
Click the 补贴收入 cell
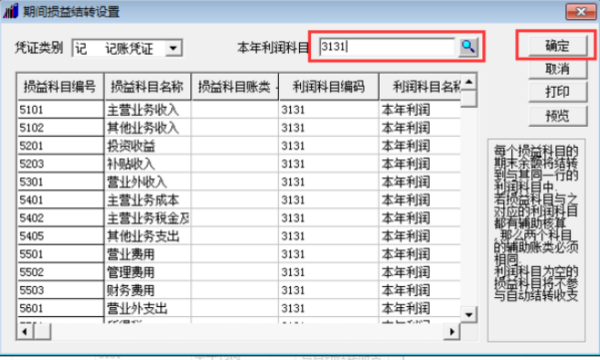click(148, 164)
